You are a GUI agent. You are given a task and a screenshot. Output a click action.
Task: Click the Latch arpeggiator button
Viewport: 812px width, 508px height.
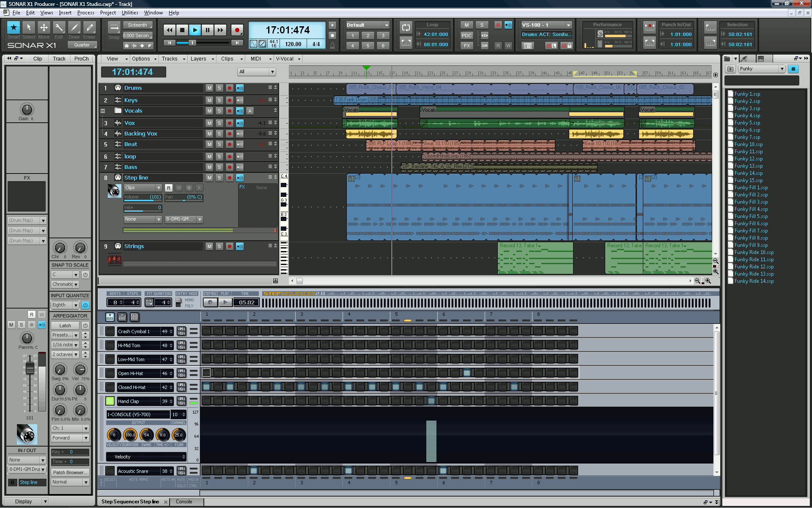65,326
